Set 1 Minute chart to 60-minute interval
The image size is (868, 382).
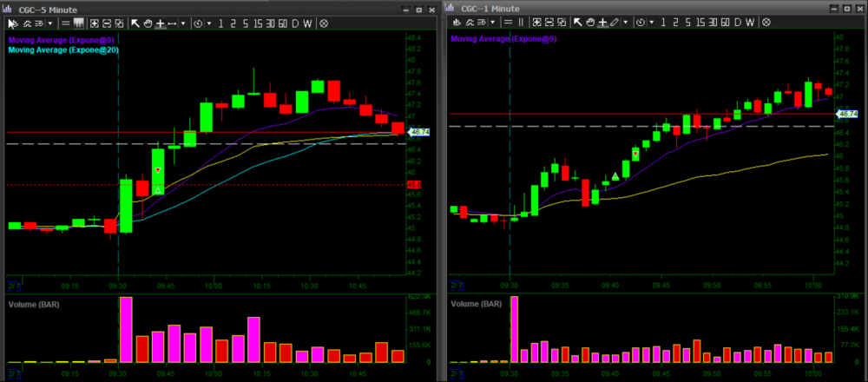tap(725, 23)
